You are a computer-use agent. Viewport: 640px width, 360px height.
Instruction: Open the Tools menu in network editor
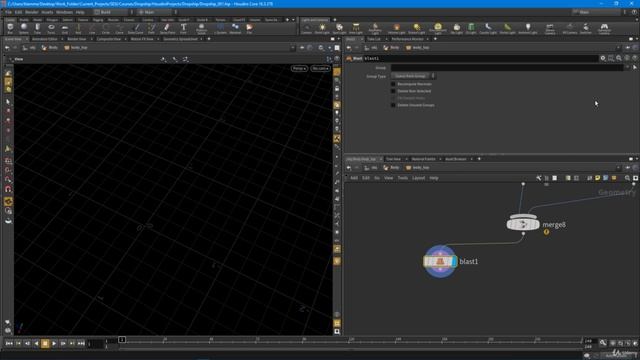point(402,178)
